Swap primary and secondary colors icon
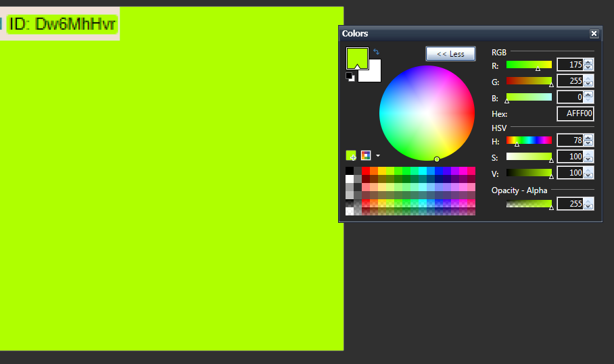The image size is (614, 364). point(376,51)
